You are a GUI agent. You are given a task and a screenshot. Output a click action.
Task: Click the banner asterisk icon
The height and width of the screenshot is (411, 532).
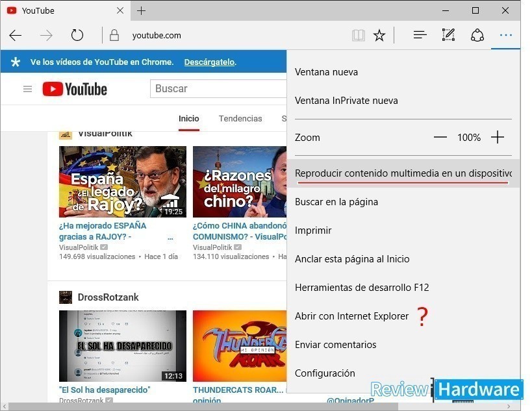pos(16,62)
